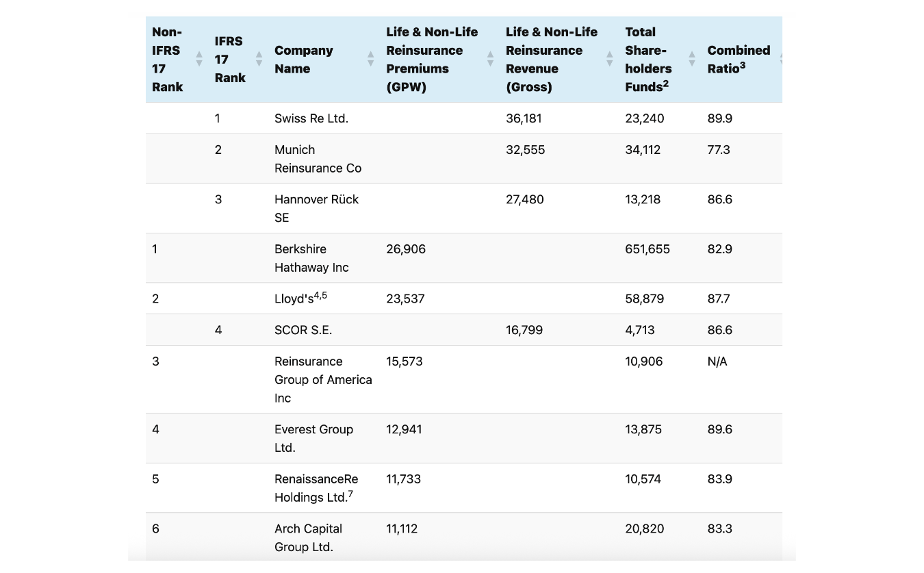Click shareholders funds value 10,906
The width and height of the screenshot is (924, 573).
(644, 361)
